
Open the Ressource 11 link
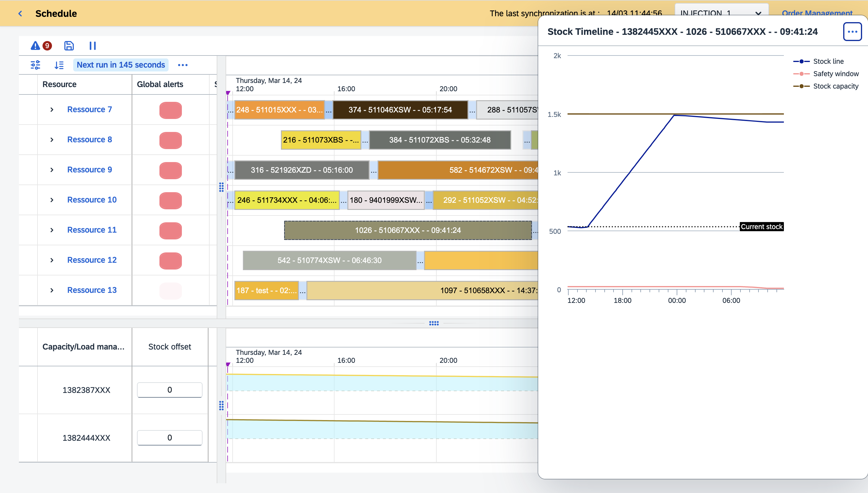(x=92, y=230)
